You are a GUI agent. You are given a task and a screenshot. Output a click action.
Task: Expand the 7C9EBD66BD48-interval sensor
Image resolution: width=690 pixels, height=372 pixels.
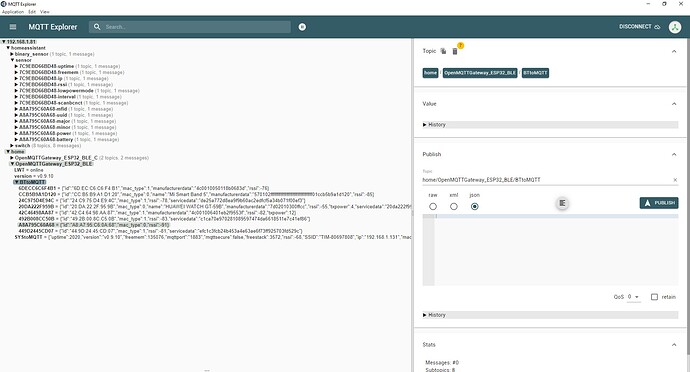[x=16, y=97]
